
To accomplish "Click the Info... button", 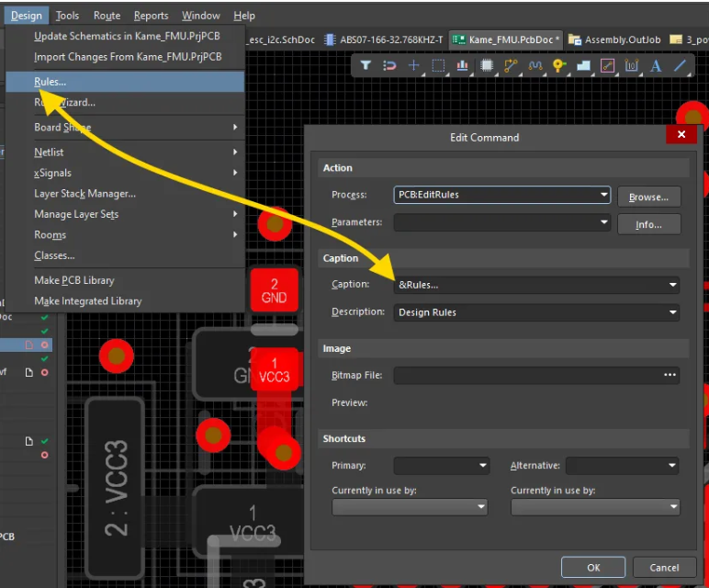I will coord(648,225).
